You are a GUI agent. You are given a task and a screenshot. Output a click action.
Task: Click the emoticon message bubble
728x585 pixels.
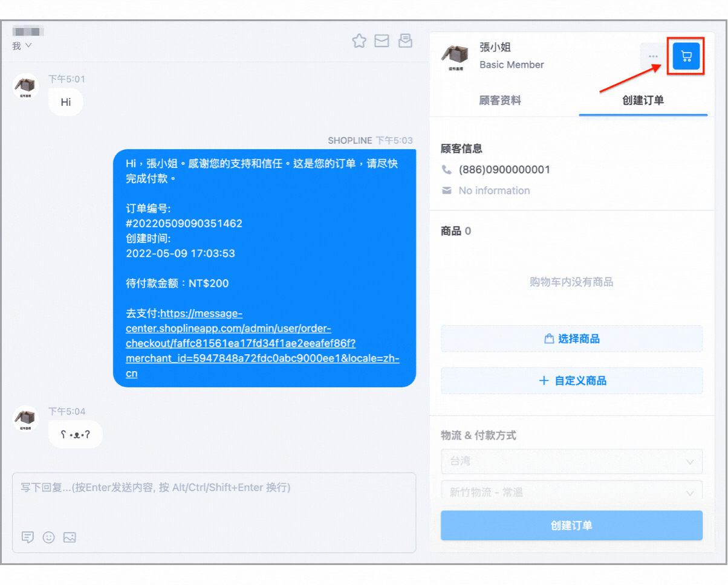76,435
